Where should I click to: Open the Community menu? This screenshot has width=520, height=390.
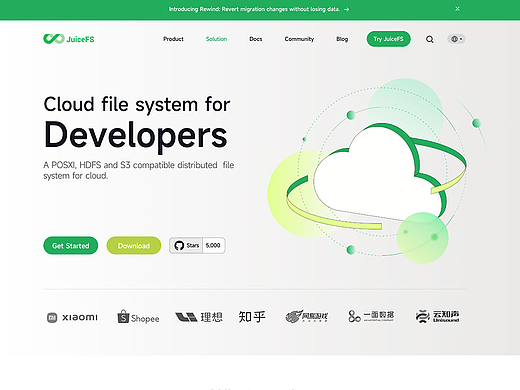(x=299, y=39)
